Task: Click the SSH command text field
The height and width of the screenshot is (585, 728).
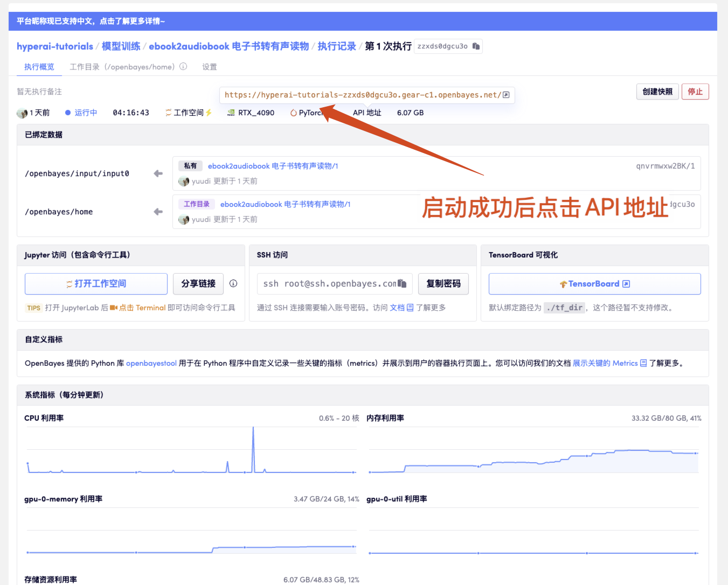Action: [x=329, y=283]
